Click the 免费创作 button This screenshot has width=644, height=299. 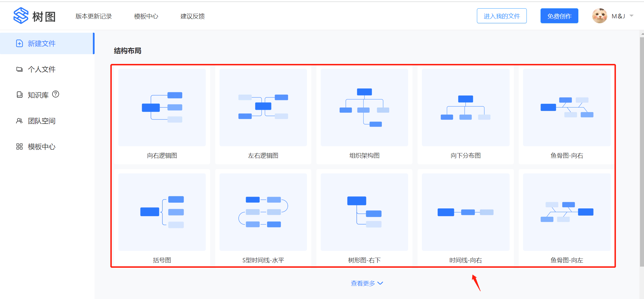click(559, 16)
